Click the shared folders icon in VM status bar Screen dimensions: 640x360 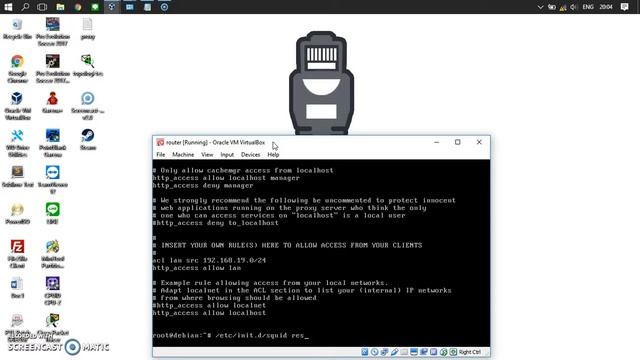(x=404, y=352)
